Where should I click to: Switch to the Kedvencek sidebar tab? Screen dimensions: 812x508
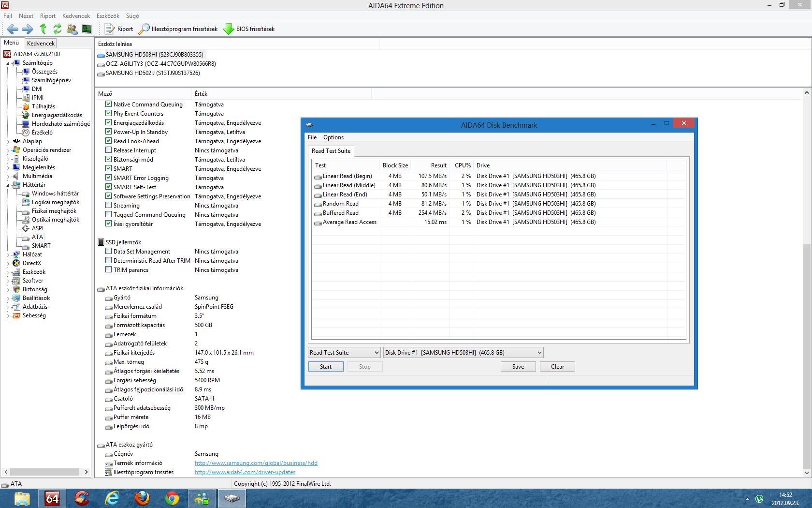(x=41, y=43)
